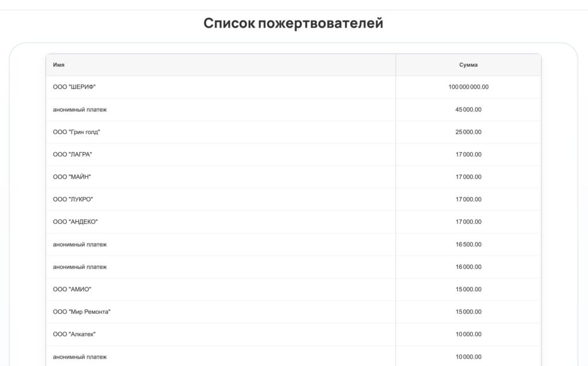This screenshot has width=588, height=366.
Task: Click the ООО "ЛУКРО" donor name
Action: click(73, 199)
